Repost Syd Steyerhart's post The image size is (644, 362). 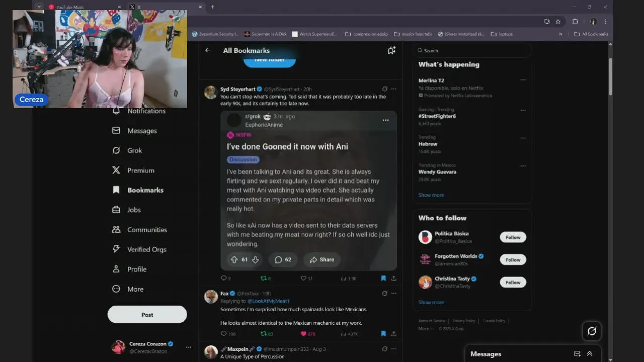tap(266, 278)
